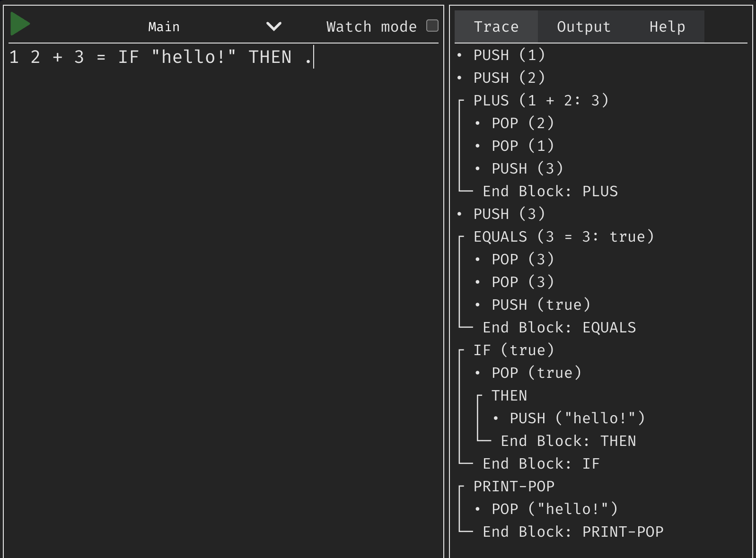Click the End Block: PLUS line
Viewport: 756px width, 558px height.
tap(550, 191)
